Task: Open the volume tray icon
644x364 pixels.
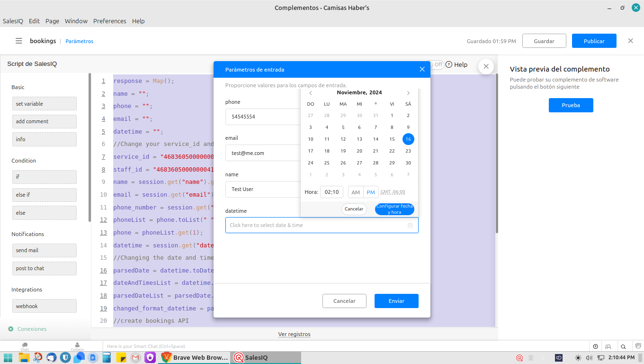Action: 590,358
